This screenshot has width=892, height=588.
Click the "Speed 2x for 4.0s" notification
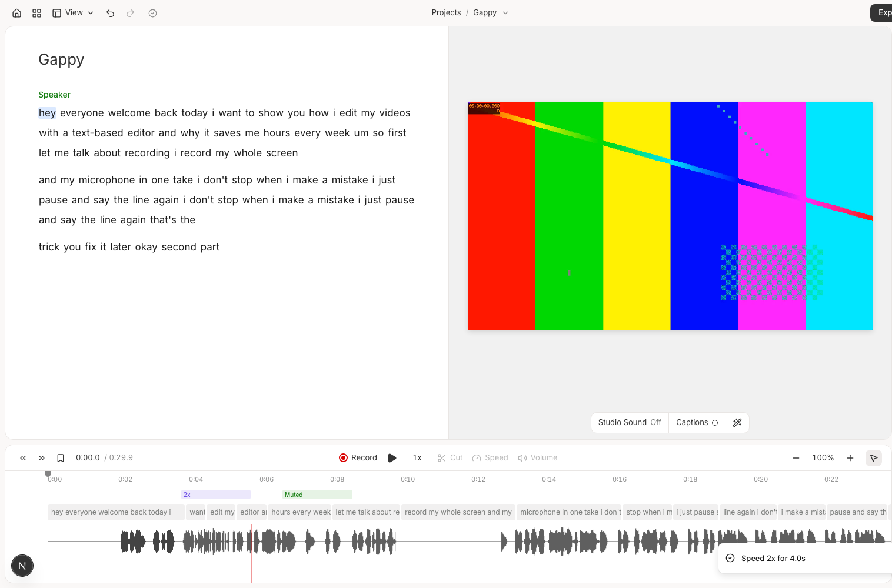(x=804, y=559)
